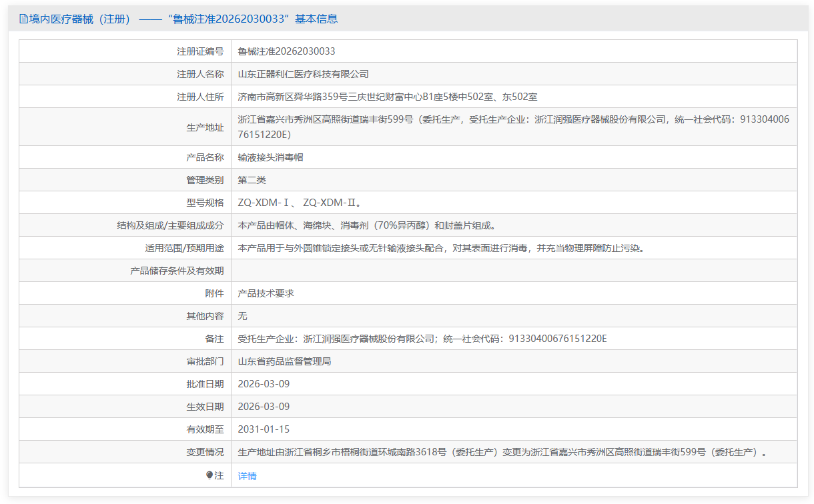
Task: Select the 批准日期 value 2026-03-09
Action: pyautogui.click(x=264, y=384)
